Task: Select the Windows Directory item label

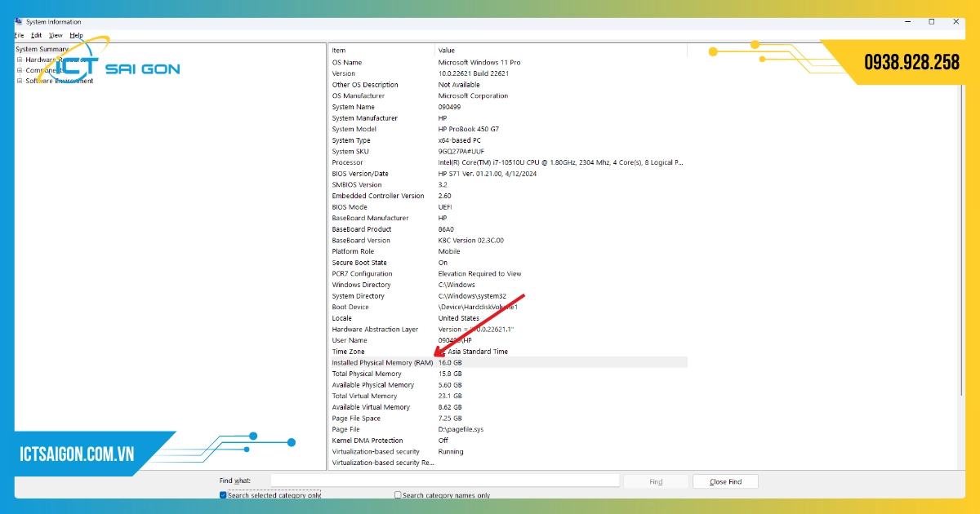Action: pos(361,285)
